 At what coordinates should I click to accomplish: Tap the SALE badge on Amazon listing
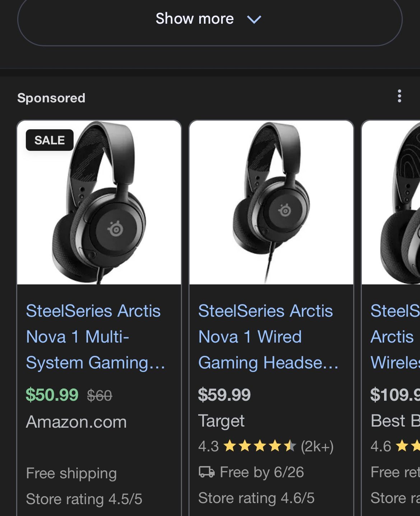[50, 140]
